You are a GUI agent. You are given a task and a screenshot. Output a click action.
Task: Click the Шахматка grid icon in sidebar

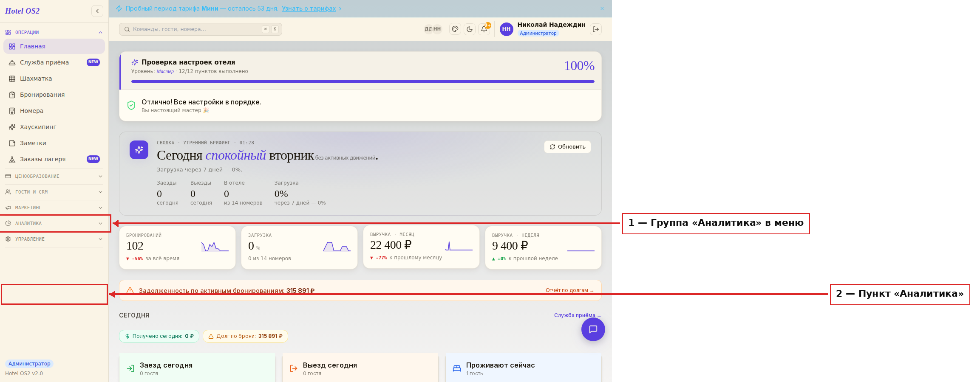coord(12,79)
